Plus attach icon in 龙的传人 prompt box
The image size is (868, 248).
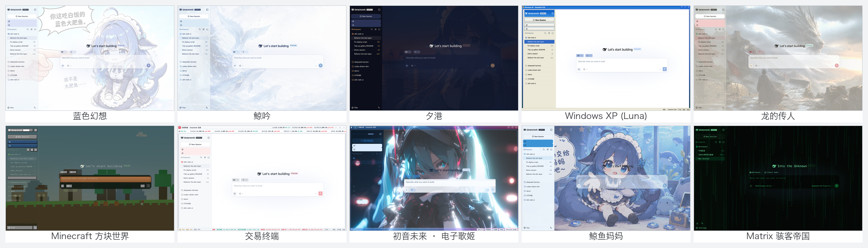751,65
